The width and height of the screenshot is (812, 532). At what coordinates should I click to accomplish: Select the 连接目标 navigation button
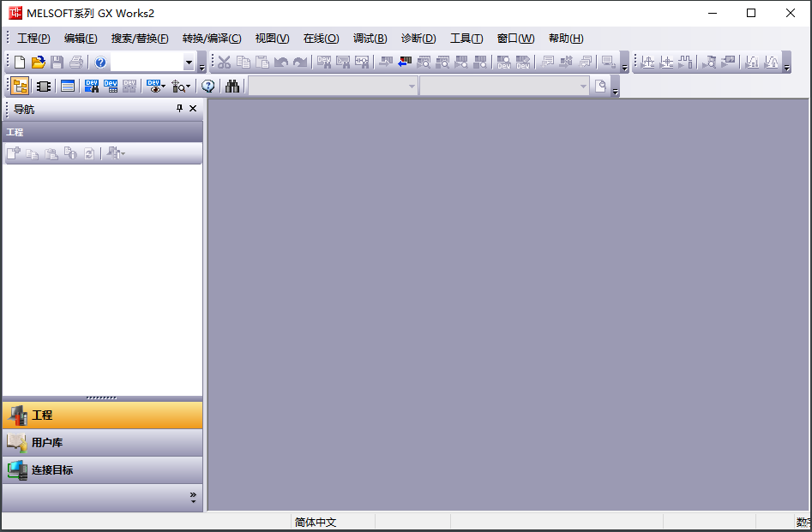coord(103,470)
